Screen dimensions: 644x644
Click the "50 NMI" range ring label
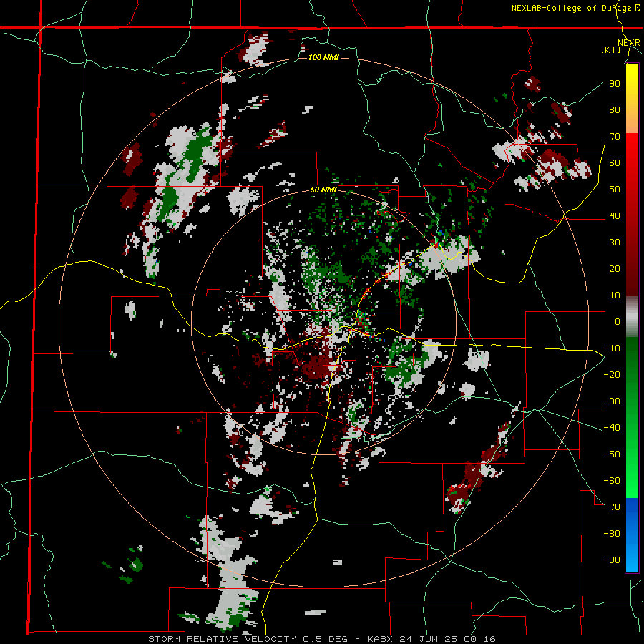click(x=323, y=190)
